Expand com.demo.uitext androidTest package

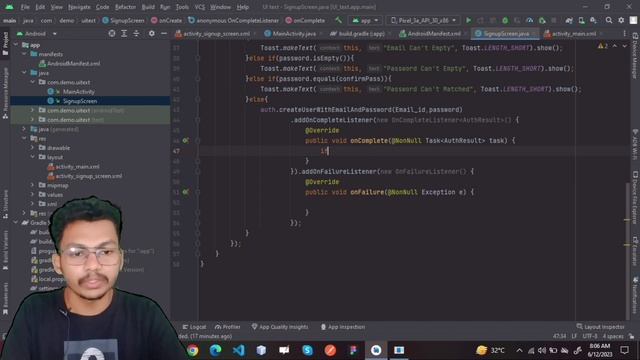(32, 110)
